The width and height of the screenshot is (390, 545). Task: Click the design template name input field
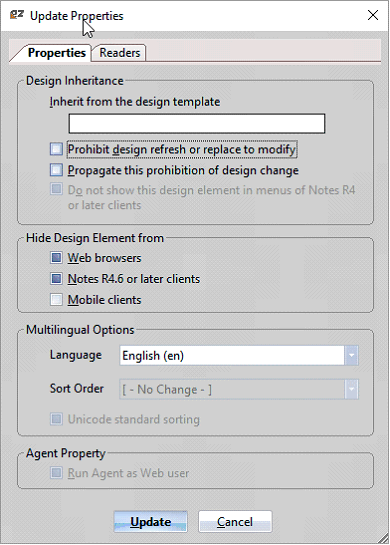197,123
